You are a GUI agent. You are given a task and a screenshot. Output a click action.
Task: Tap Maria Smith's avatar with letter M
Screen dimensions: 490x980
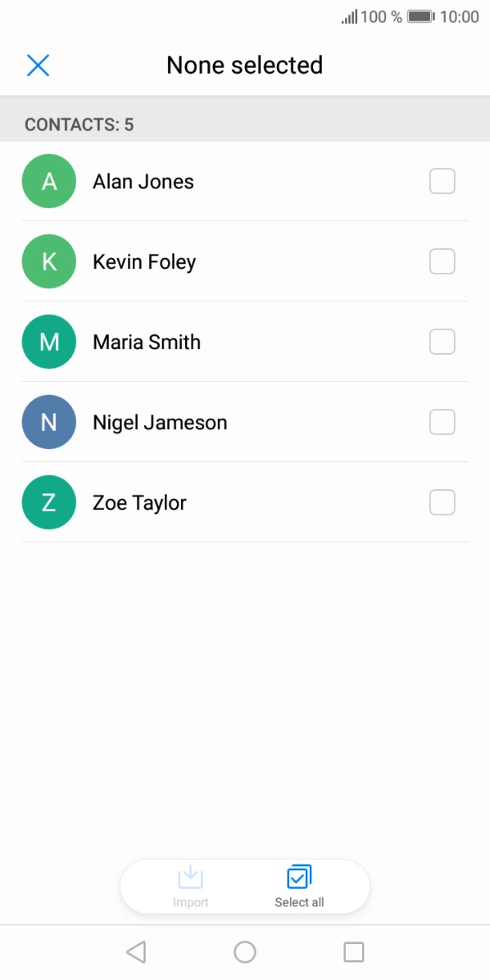[x=48, y=341]
